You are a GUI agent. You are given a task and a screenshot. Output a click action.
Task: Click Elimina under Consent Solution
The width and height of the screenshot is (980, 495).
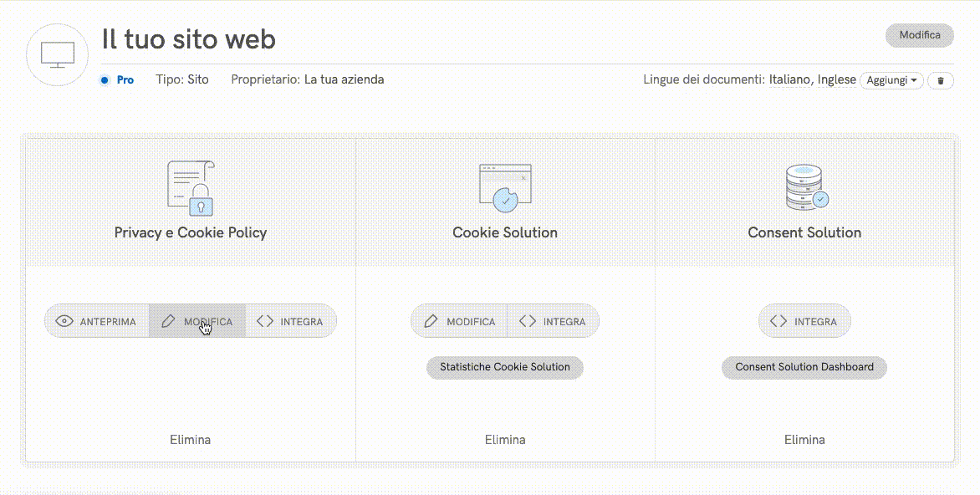[x=804, y=439]
